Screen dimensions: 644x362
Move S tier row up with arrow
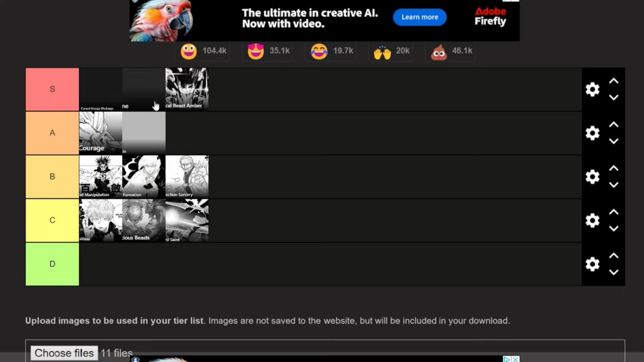[x=614, y=81]
